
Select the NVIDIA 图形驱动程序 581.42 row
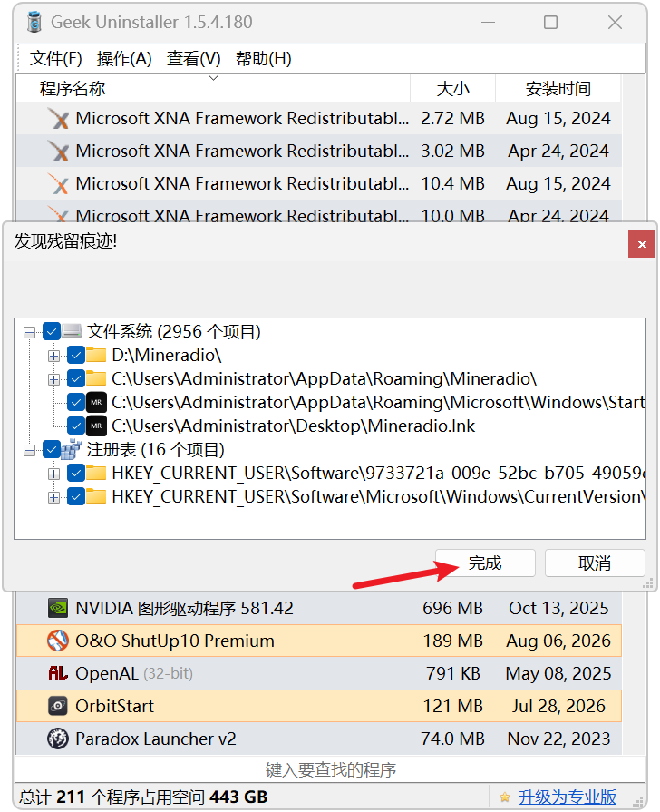319,608
